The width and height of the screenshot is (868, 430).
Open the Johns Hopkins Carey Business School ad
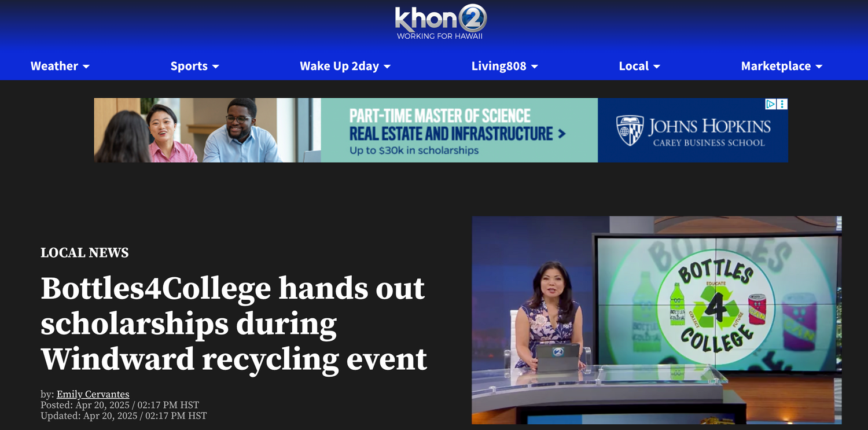(441, 130)
